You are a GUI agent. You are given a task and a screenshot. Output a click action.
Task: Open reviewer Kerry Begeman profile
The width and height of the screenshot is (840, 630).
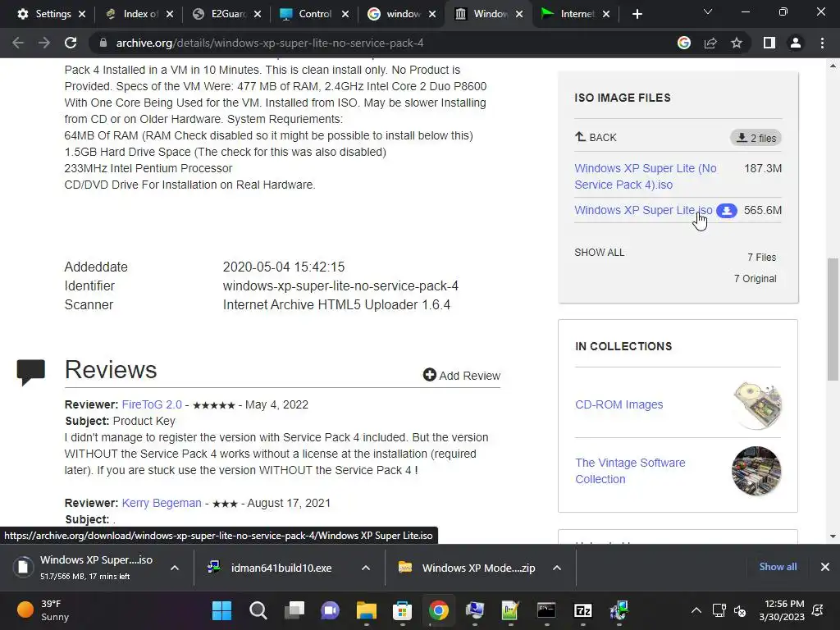(x=162, y=503)
